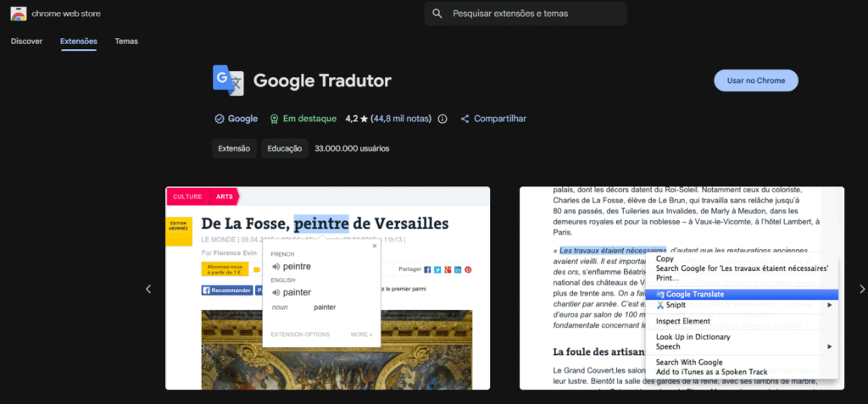Screen dimensions: 868x404
Task: Click the featured ribbon icon
Action: [274, 119]
